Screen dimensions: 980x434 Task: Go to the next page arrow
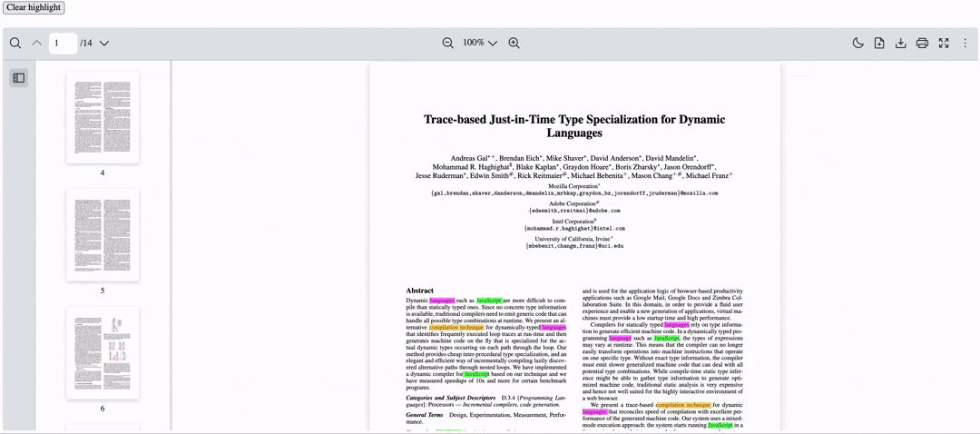pos(104,44)
